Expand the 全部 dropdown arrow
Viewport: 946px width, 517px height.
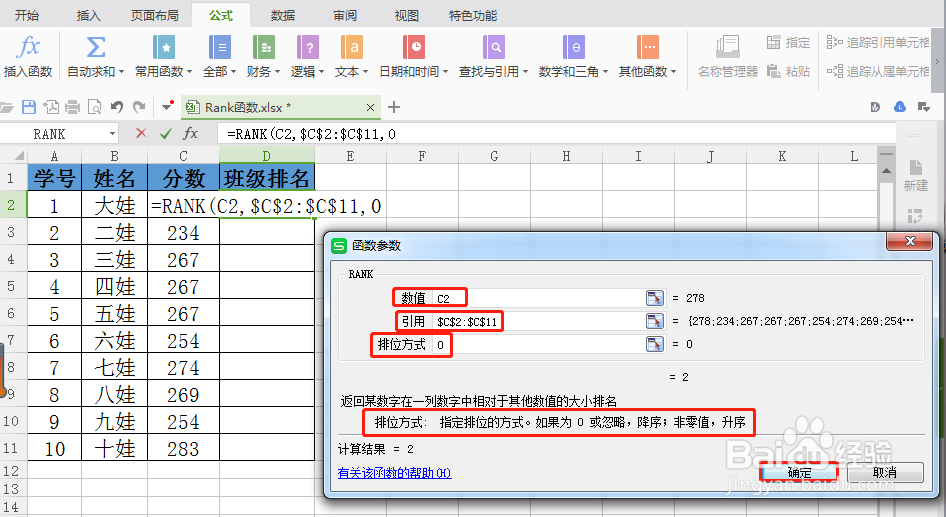tap(233, 72)
